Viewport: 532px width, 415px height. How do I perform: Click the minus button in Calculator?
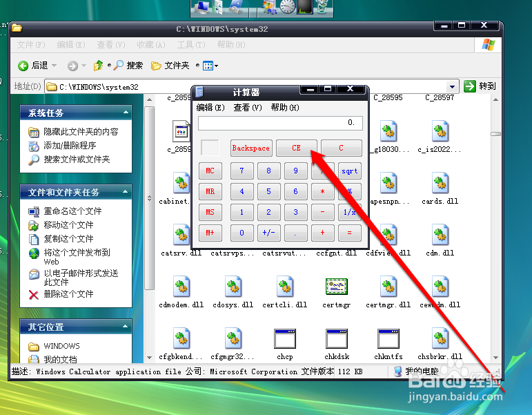pos(323,212)
